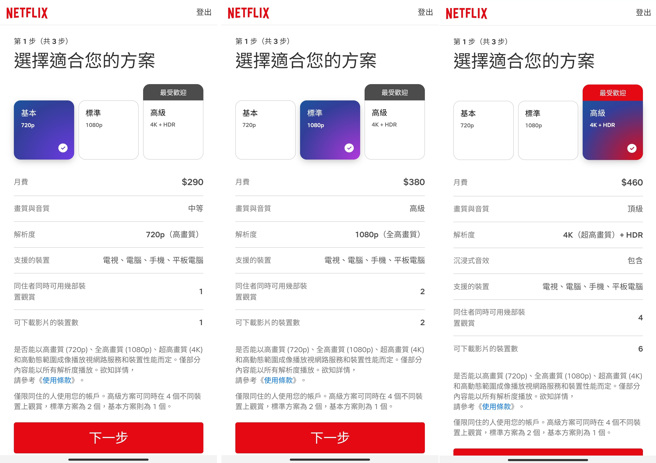Screen dimensions: 656x463
Task: Click 4K（超高畫質）+ HDR resolution value
Action: tap(603, 235)
